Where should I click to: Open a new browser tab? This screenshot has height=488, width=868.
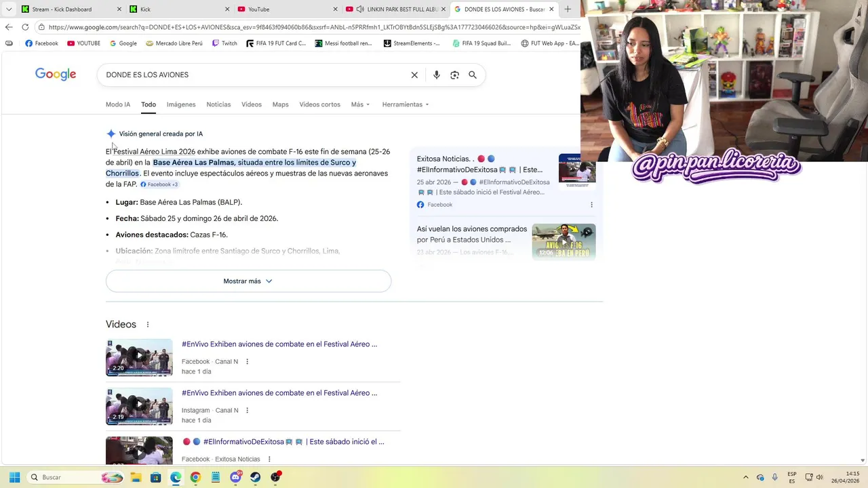point(568,9)
